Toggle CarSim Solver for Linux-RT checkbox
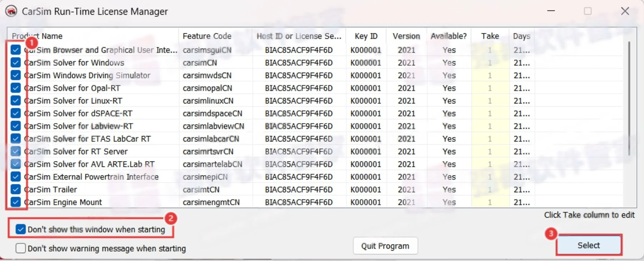 [x=15, y=101]
